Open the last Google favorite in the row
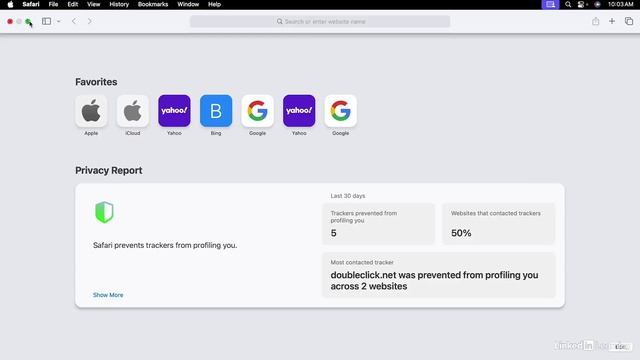The width and height of the screenshot is (640, 360). pos(341,111)
